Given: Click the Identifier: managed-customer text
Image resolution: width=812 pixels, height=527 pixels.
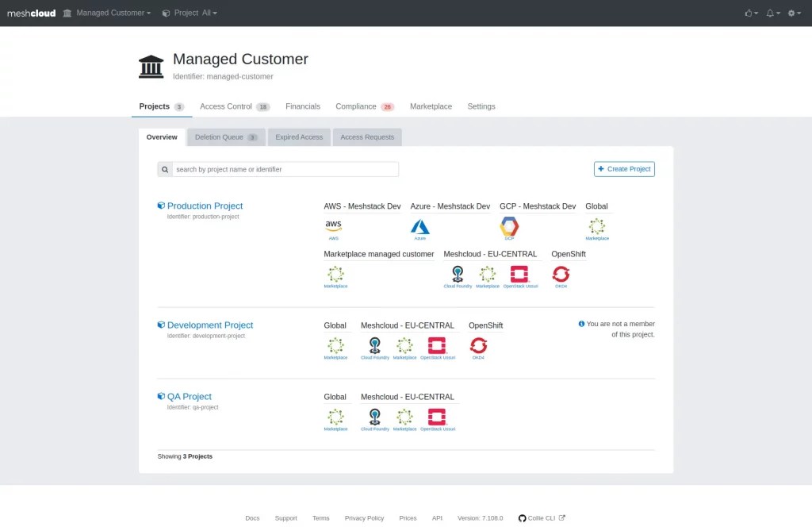Looking at the screenshot, I should (x=223, y=76).
